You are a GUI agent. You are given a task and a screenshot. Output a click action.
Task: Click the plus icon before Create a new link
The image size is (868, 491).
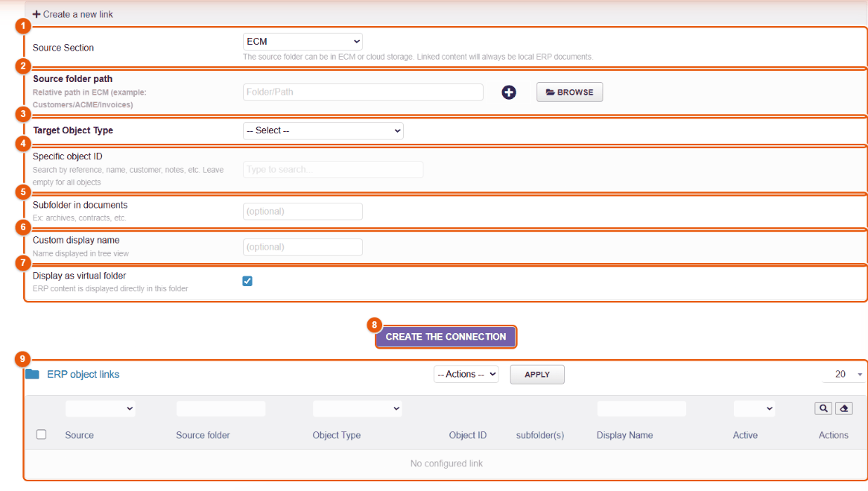(37, 14)
